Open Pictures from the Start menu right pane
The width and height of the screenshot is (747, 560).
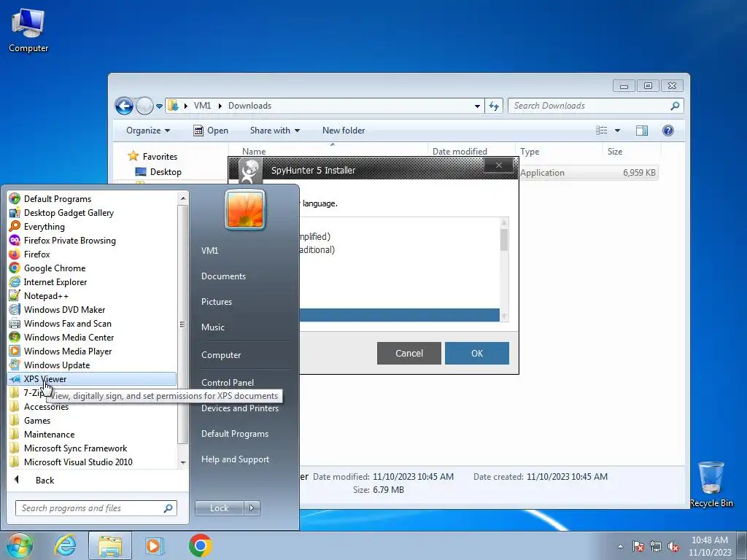tap(216, 301)
